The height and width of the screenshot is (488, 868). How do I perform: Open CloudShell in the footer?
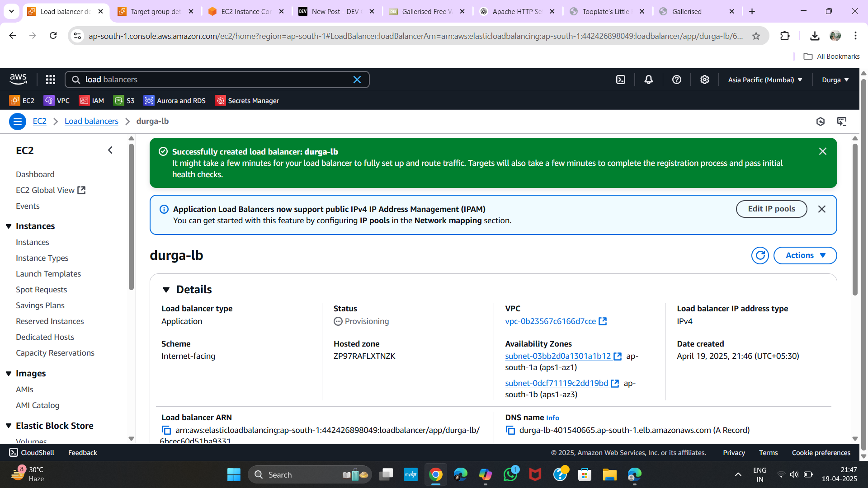click(x=32, y=453)
